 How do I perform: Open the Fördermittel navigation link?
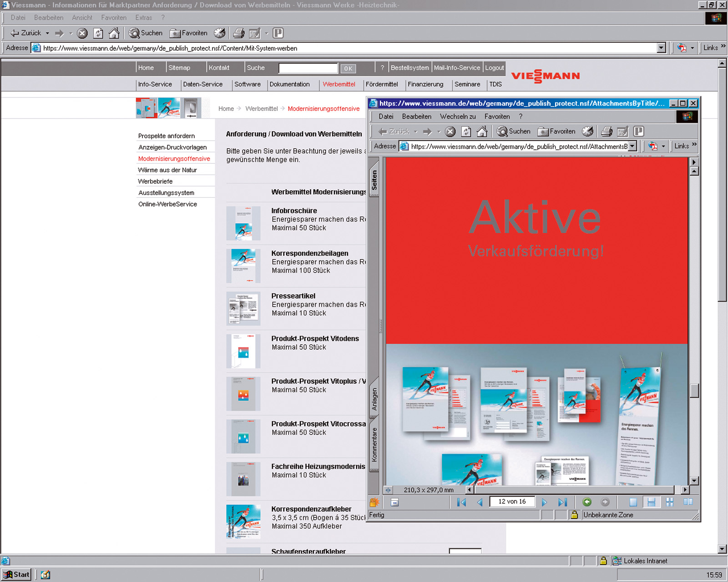[x=382, y=85]
